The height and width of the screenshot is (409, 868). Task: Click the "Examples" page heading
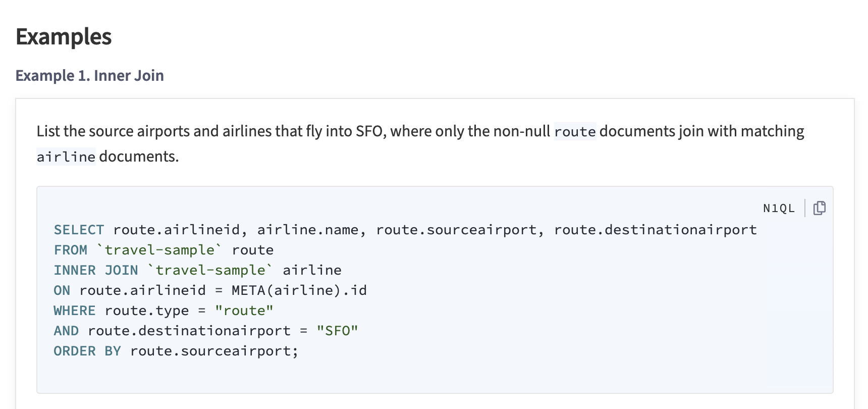click(64, 36)
